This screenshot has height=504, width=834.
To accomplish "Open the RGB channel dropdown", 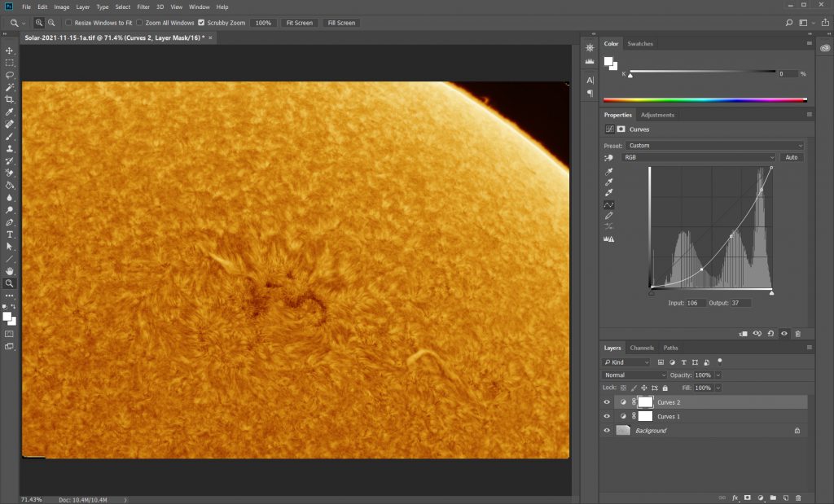I will tap(699, 157).
